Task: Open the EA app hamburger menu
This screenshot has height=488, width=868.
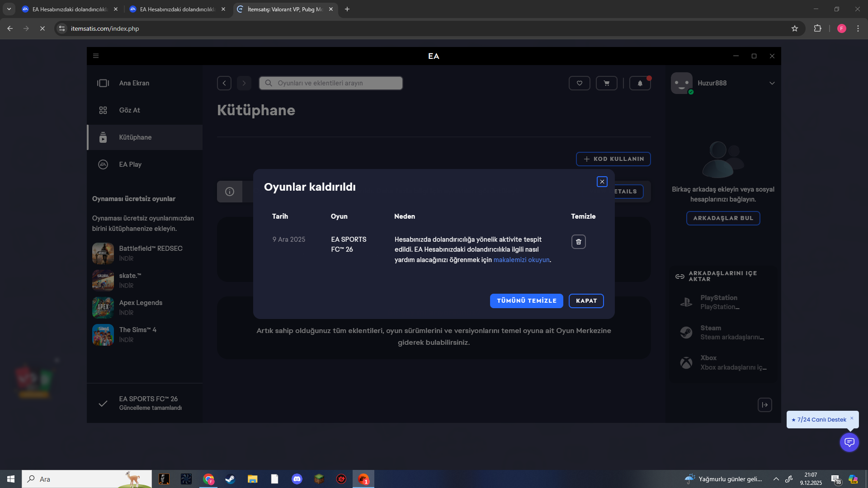Action: (x=96, y=56)
